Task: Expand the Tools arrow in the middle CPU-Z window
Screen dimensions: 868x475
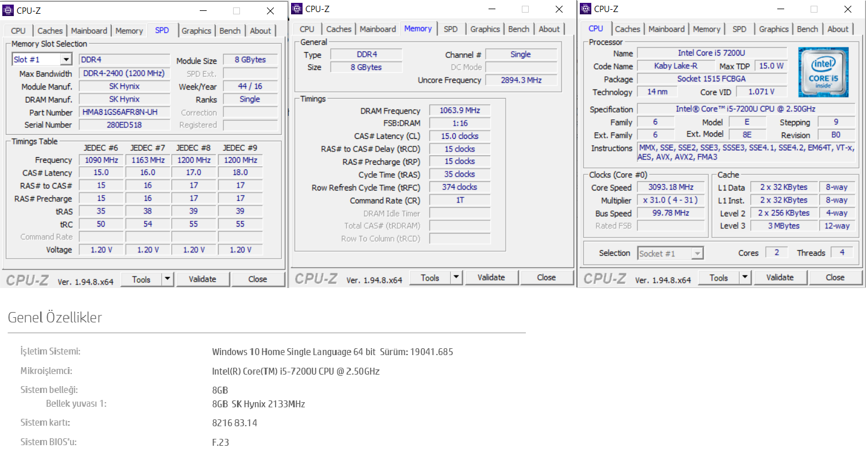Action: [456, 278]
